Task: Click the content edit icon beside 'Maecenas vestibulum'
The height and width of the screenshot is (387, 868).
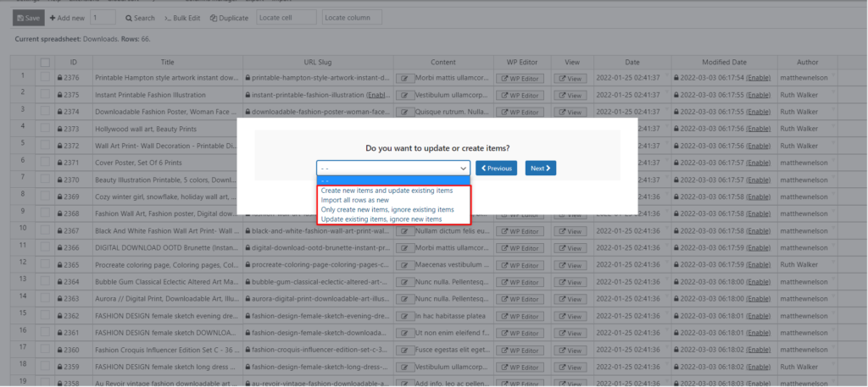Action: pos(404,265)
